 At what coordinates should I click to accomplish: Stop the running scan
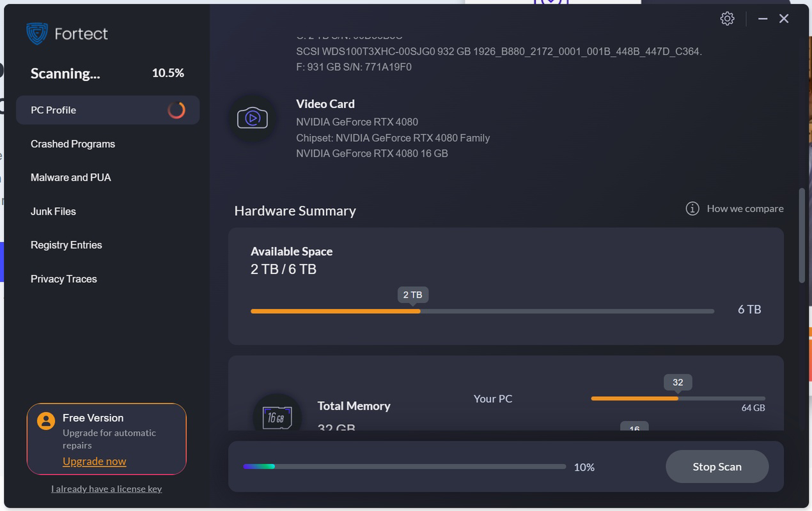717,467
